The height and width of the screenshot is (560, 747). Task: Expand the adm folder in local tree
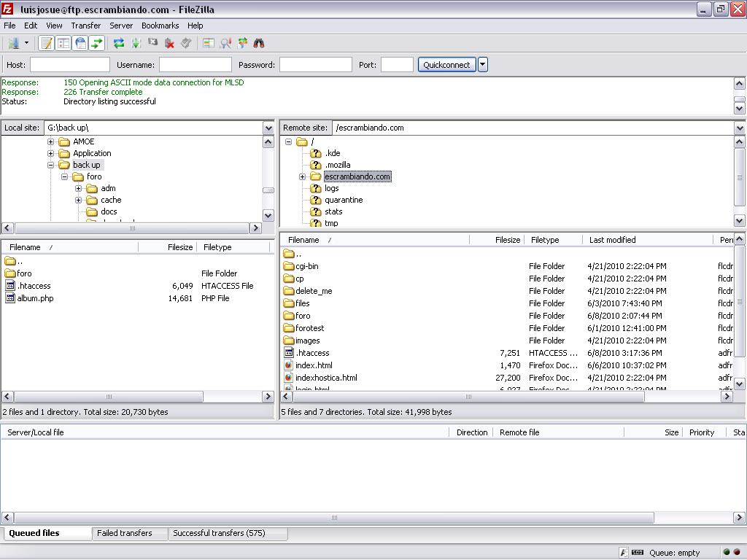(78, 189)
